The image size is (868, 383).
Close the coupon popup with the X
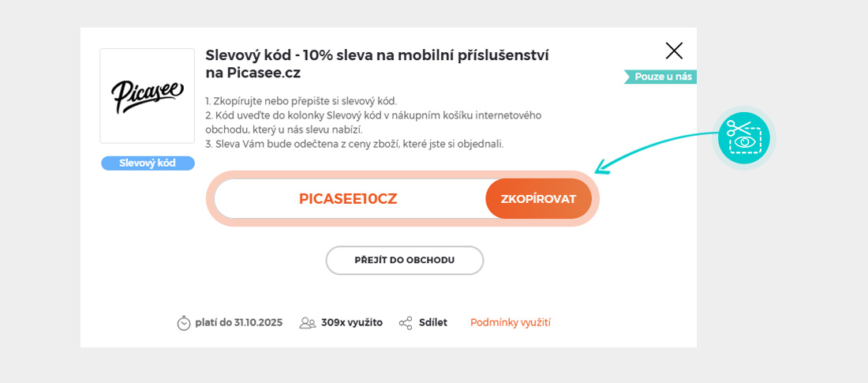point(674,51)
